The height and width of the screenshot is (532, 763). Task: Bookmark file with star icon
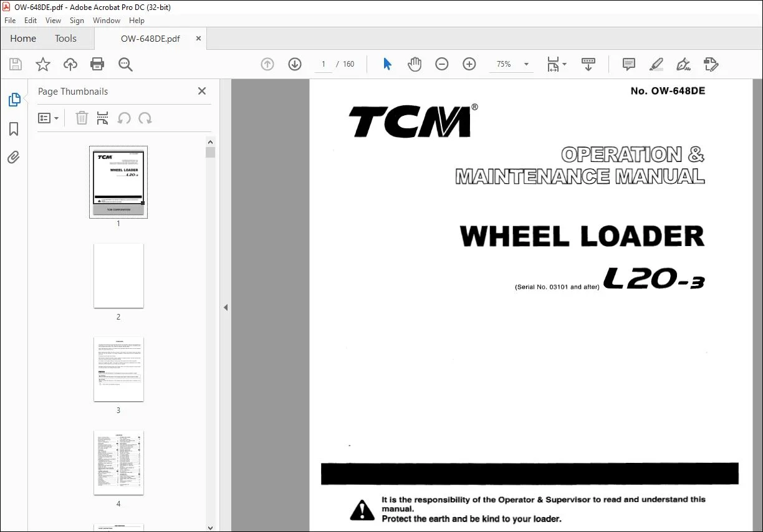(42, 64)
